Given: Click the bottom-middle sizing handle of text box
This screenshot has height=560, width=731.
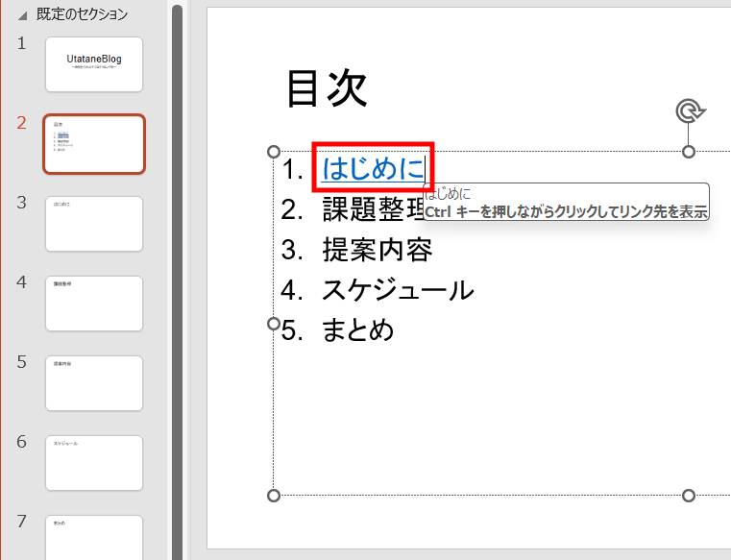Looking at the screenshot, I should 689,496.
